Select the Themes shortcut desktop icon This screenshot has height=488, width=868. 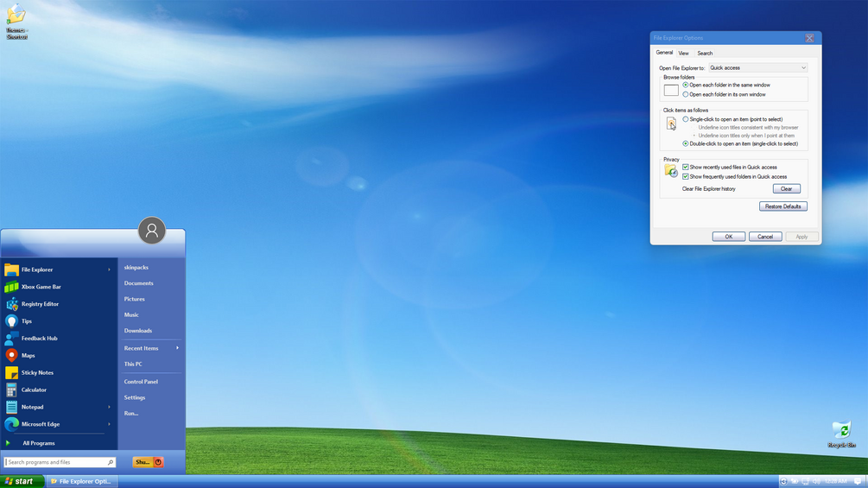(16, 21)
